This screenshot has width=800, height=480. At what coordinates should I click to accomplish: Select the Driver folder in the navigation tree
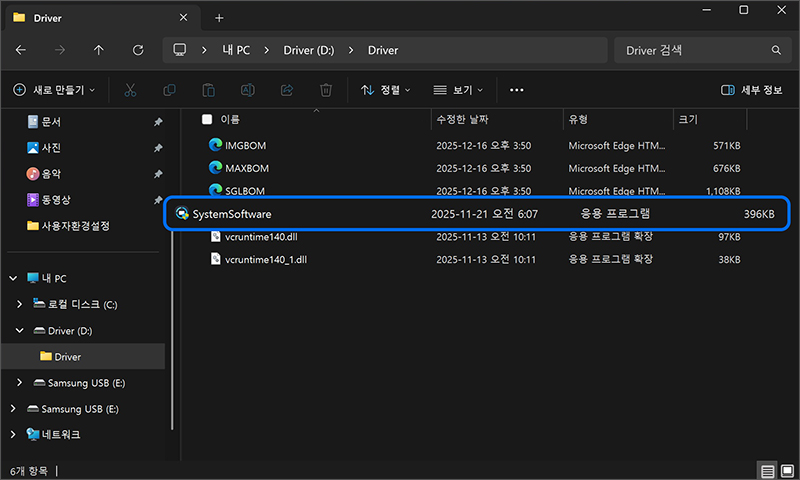tap(84, 356)
